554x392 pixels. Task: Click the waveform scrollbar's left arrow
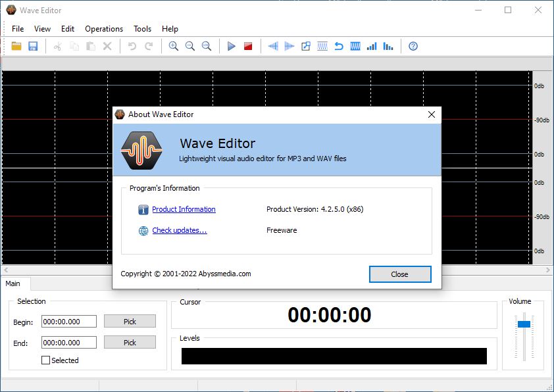pyautogui.click(x=6, y=270)
